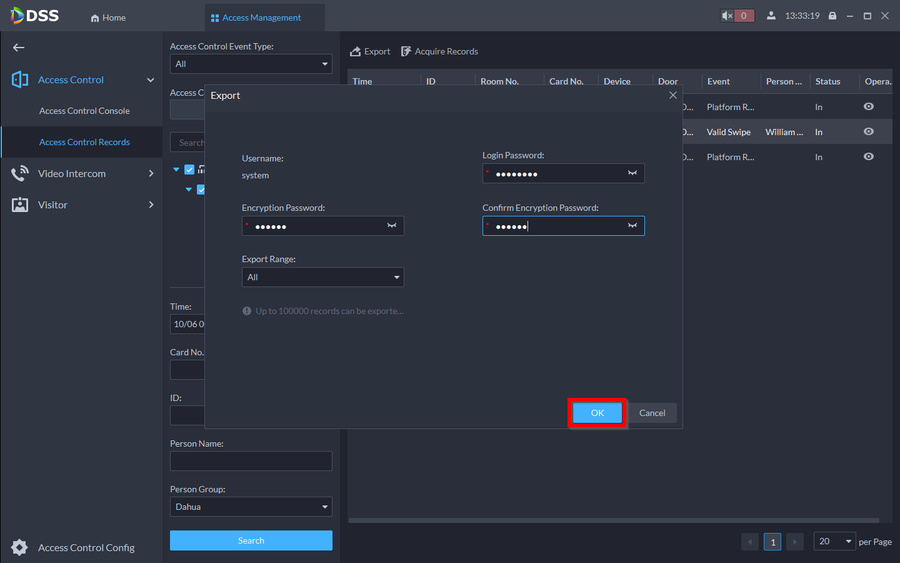Viewport: 900px width, 563px height.
Task: Switch to the Home tab
Action: [x=108, y=18]
